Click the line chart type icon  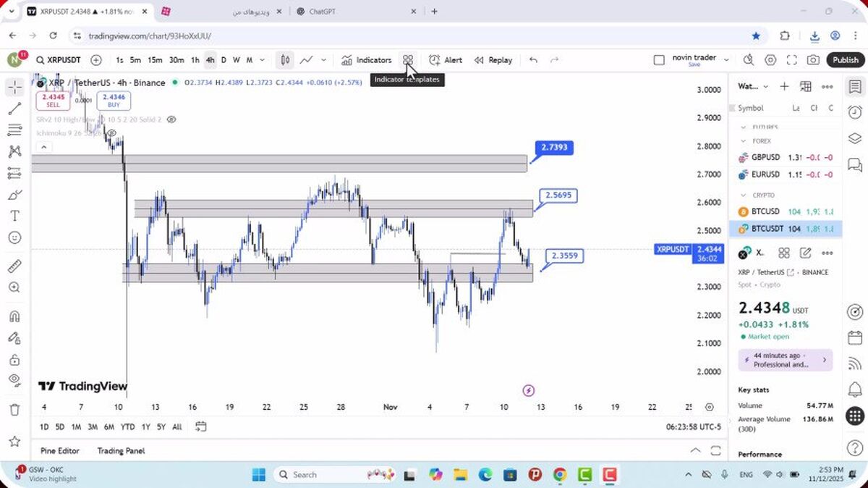coord(307,60)
